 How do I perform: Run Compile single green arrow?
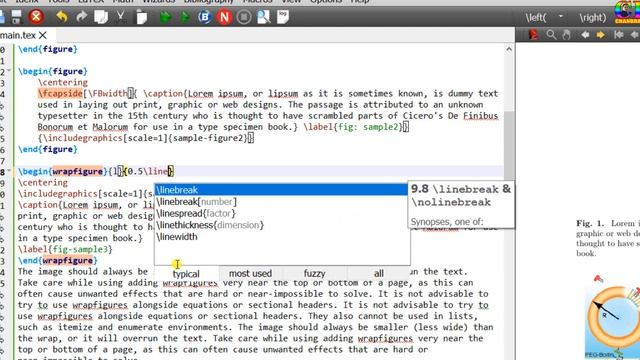click(x=185, y=17)
